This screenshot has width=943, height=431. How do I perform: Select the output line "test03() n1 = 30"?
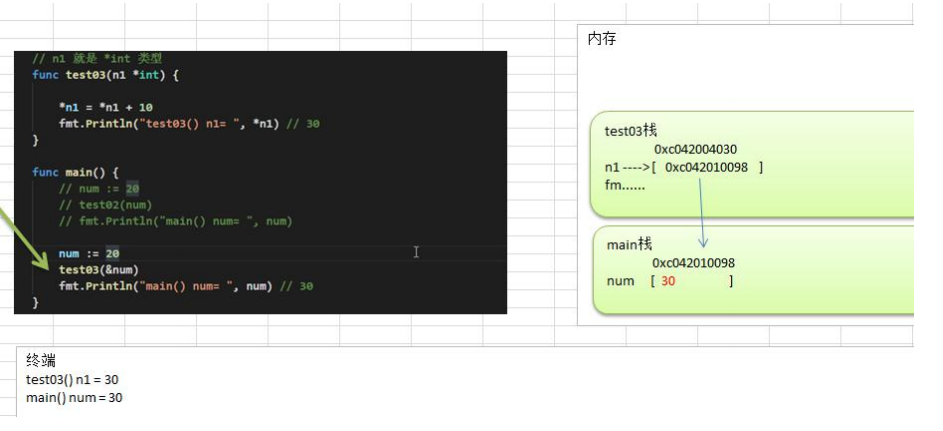(x=72, y=380)
